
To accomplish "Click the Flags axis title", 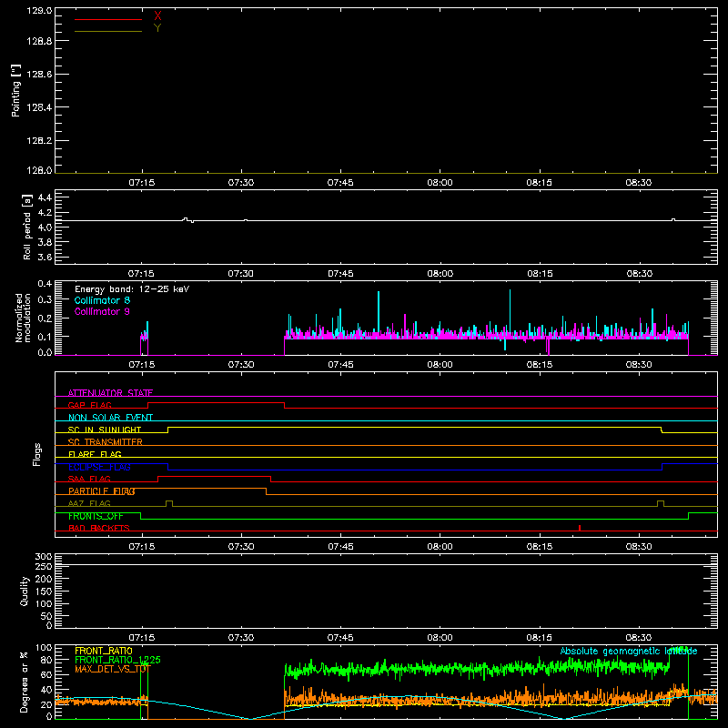I will click(37, 454).
